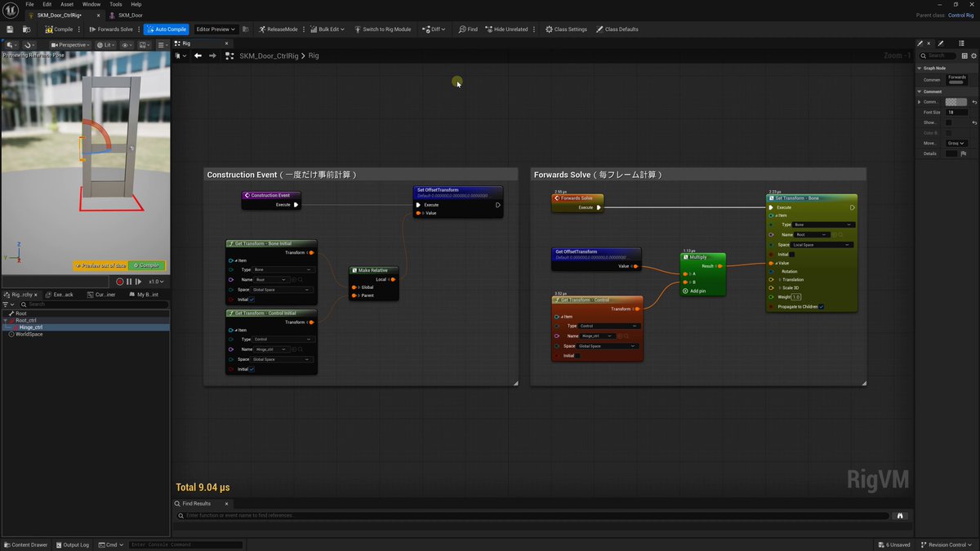Image resolution: width=980 pixels, height=551 pixels.
Task: Open the viewport Show eye dropdown
Action: (x=127, y=45)
